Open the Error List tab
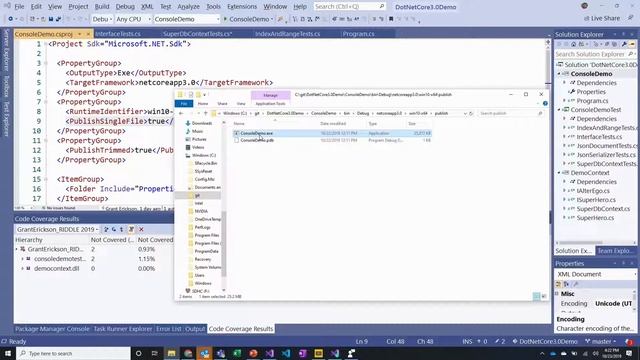The width and height of the screenshot is (640, 360). (x=169, y=329)
